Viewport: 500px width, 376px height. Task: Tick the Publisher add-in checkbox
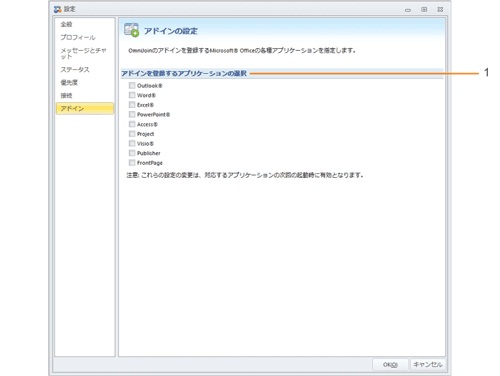[x=132, y=153]
